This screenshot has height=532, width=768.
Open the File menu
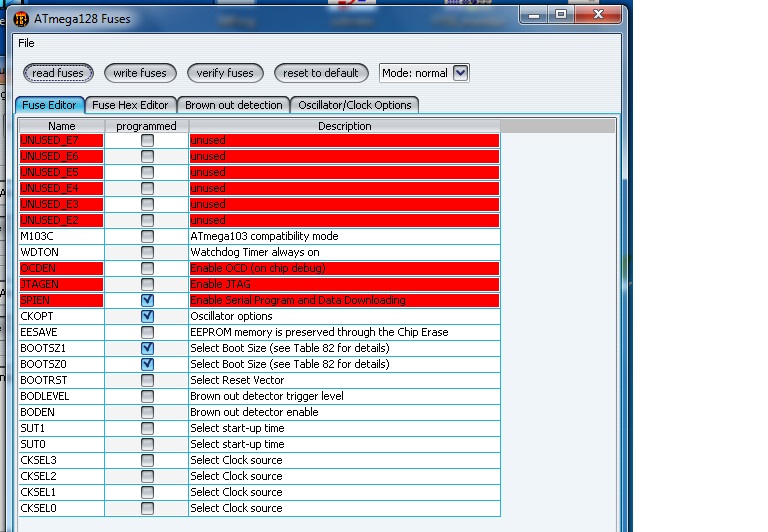coord(26,43)
